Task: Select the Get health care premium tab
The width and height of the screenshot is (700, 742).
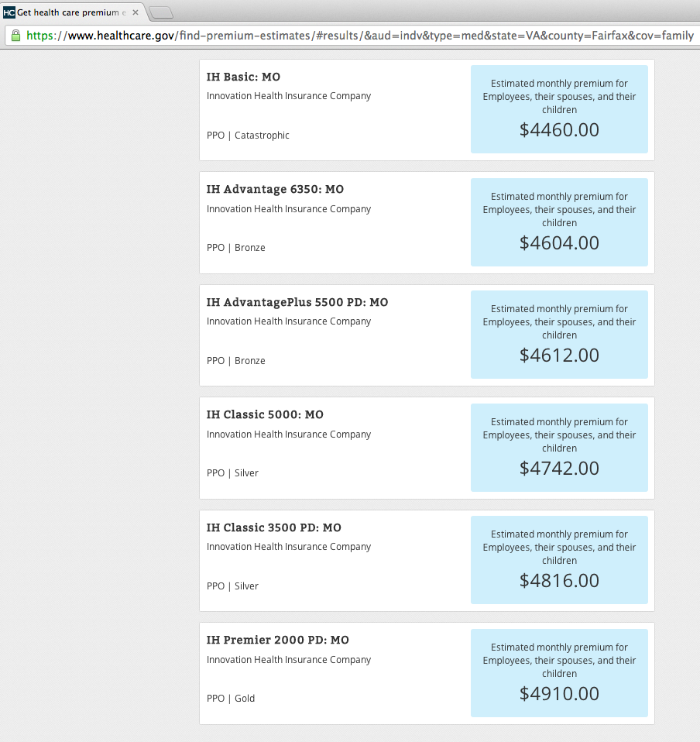Action: point(72,12)
